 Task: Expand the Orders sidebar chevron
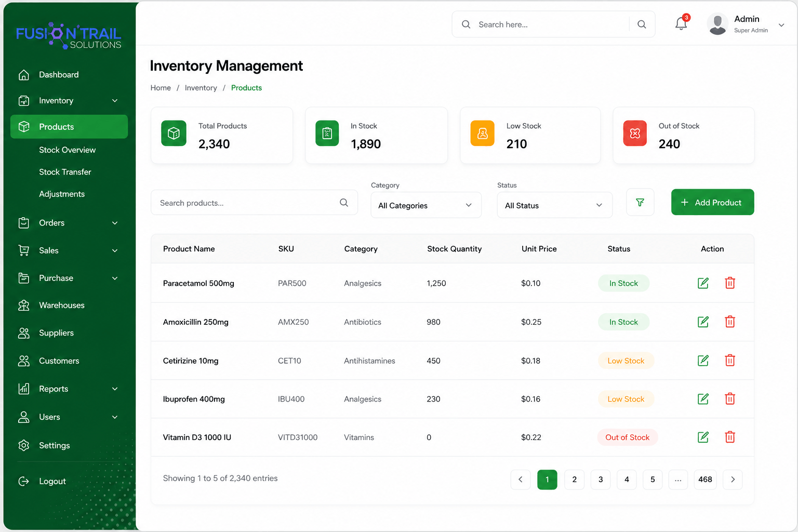point(115,223)
